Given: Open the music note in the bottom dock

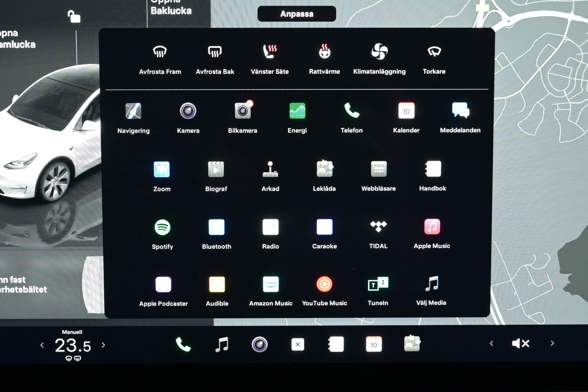Looking at the screenshot, I should click(222, 344).
